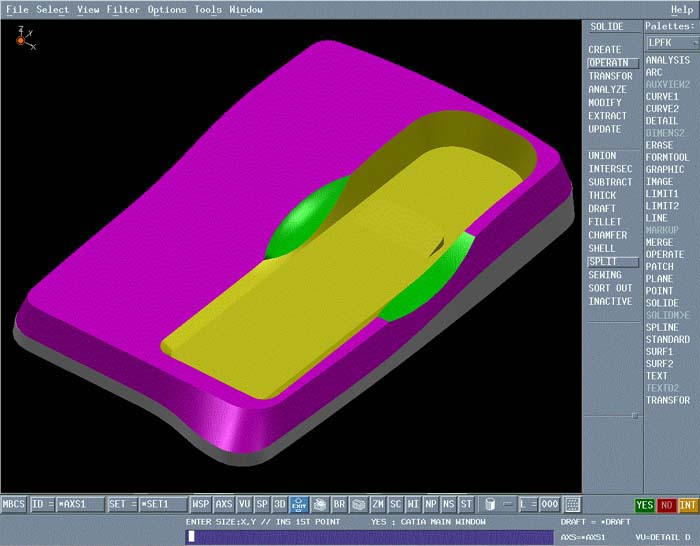Open the Tools menu
700x546 pixels.
coord(208,10)
